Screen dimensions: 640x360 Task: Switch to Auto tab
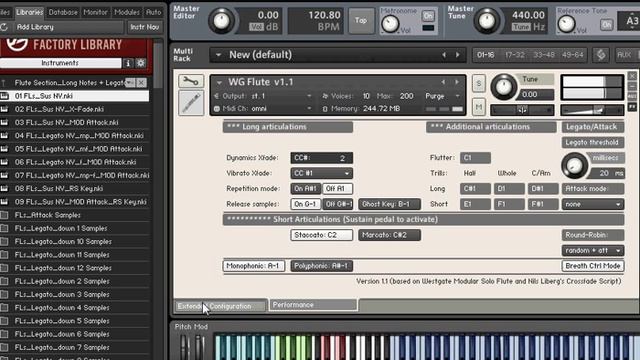click(154, 12)
